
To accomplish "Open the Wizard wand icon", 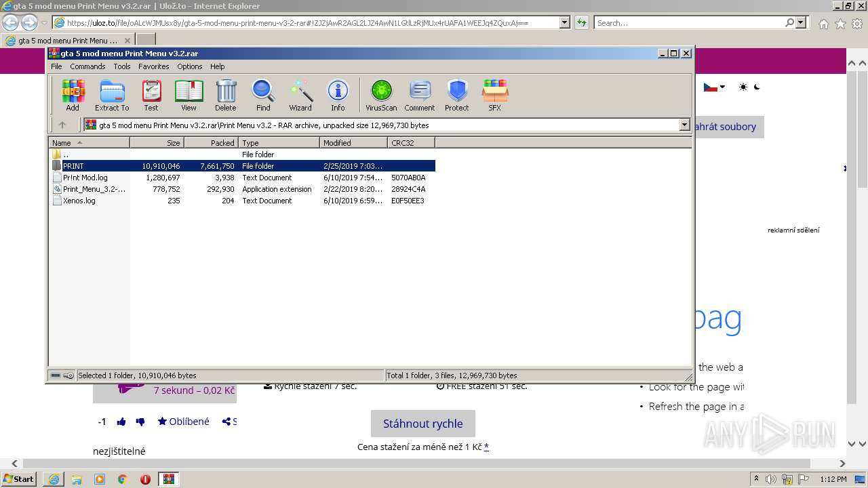I will (300, 95).
